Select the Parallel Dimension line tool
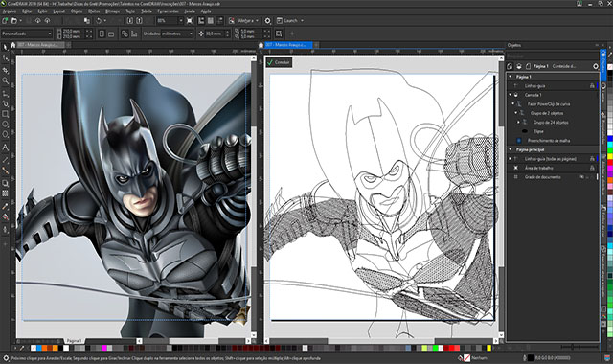 coord(5,160)
